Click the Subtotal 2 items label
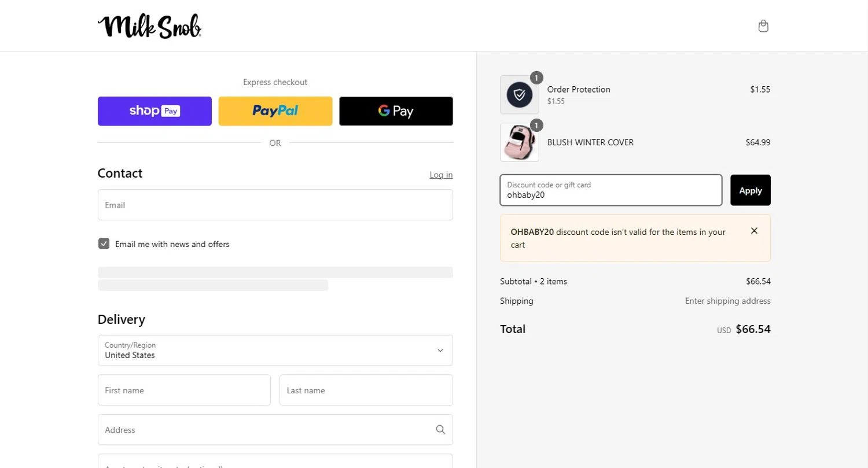868x468 pixels. tap(534, 281)
